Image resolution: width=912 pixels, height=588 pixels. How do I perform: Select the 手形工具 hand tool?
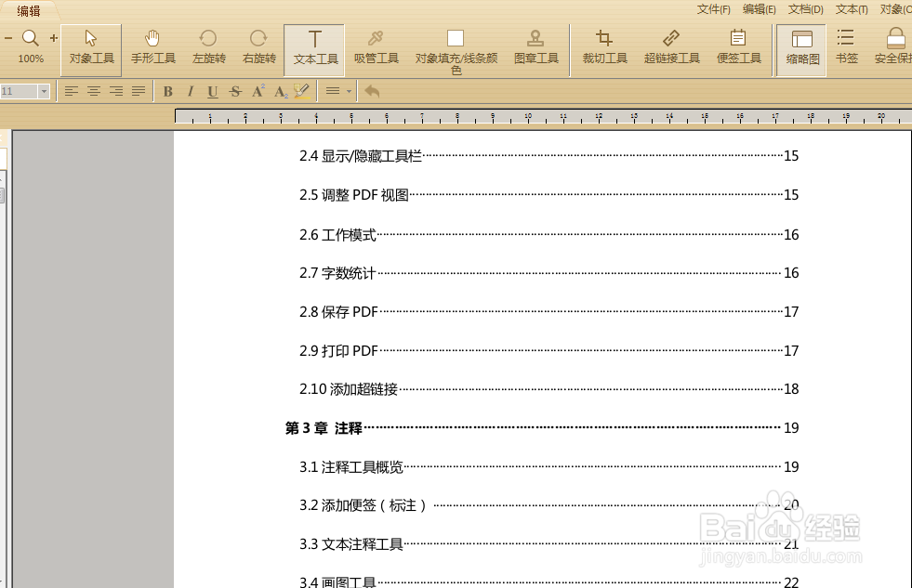click(153, 47)
